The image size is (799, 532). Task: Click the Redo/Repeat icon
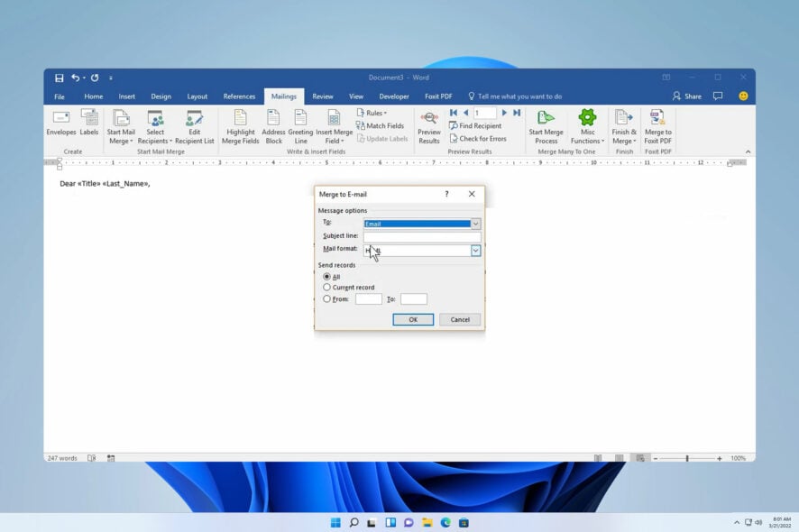point(95,78)
